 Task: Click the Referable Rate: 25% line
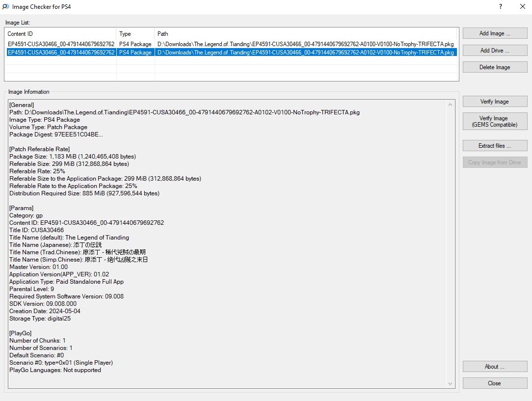tap(37, 171)
